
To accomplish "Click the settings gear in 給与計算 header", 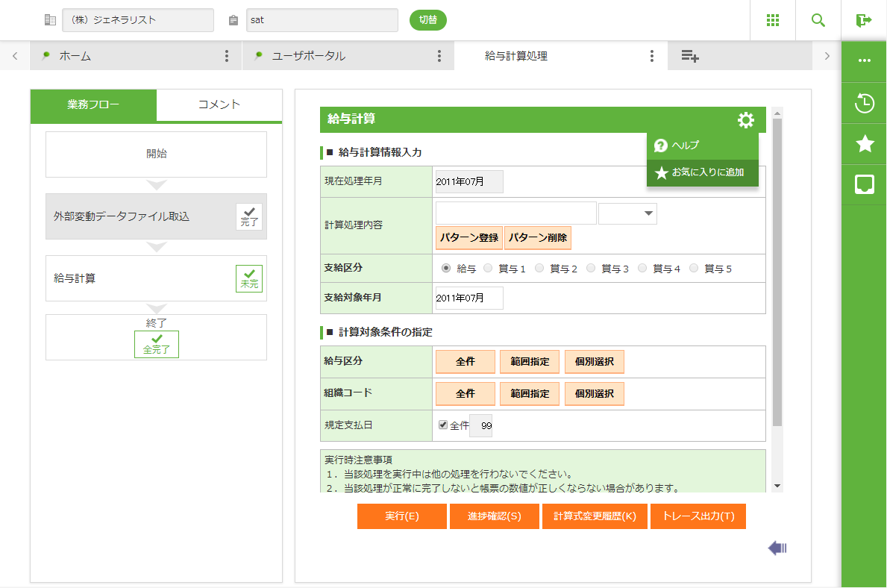I will point(745,120).
